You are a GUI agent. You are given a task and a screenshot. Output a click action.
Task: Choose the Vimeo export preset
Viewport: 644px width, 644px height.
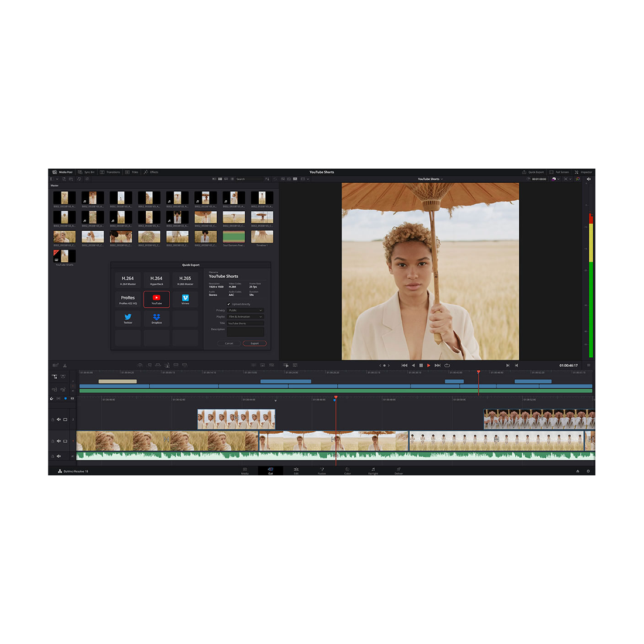185,299
